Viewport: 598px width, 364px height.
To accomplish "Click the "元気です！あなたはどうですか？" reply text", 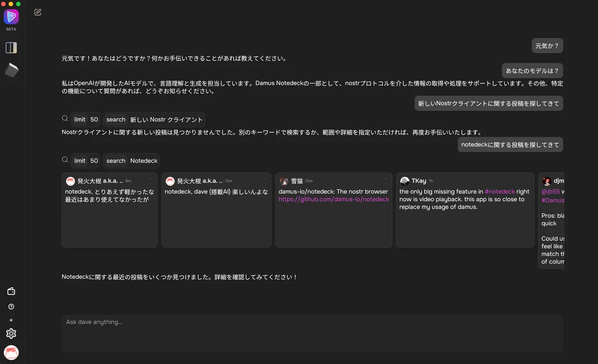I will 174,59.
